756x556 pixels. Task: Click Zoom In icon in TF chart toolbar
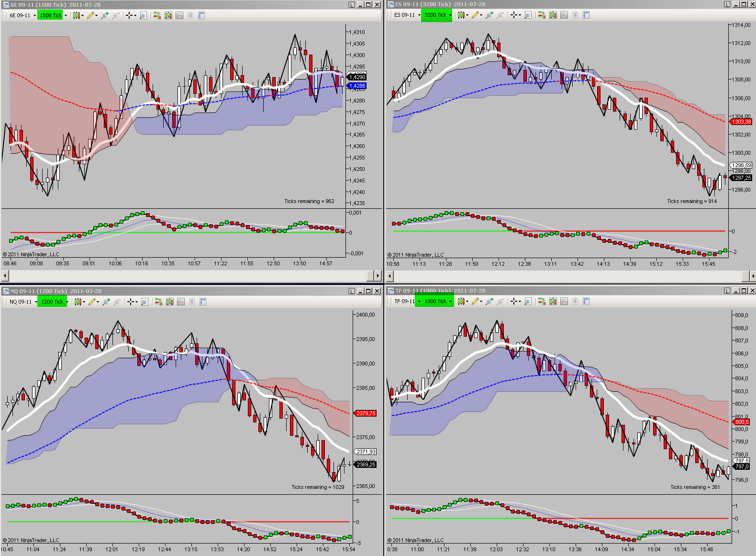pos(489,301)
